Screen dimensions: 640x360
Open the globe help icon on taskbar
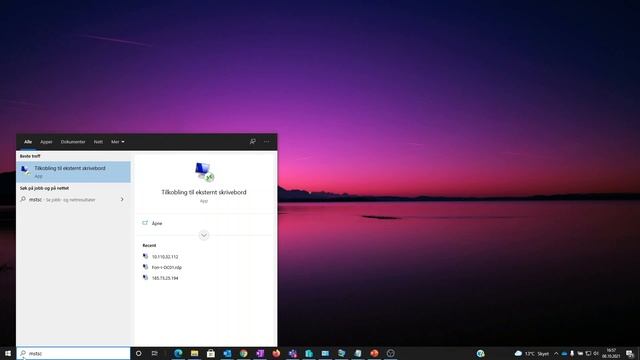(481, 353)
